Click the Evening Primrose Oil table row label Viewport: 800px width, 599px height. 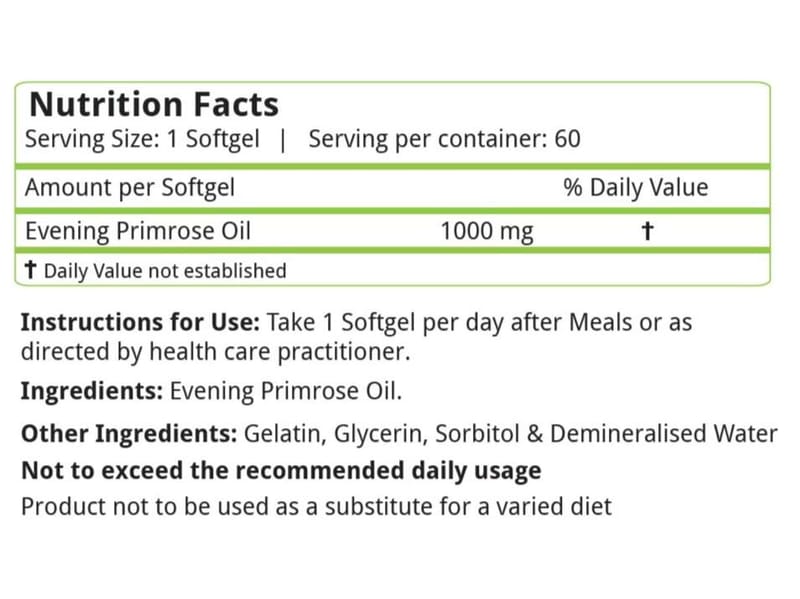coord(138,231)
